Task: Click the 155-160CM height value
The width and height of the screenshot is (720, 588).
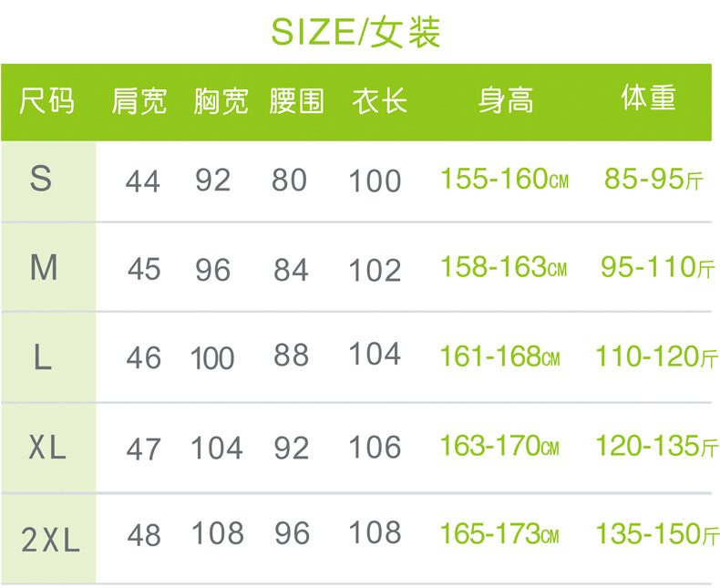Action: tap(504, 180)
